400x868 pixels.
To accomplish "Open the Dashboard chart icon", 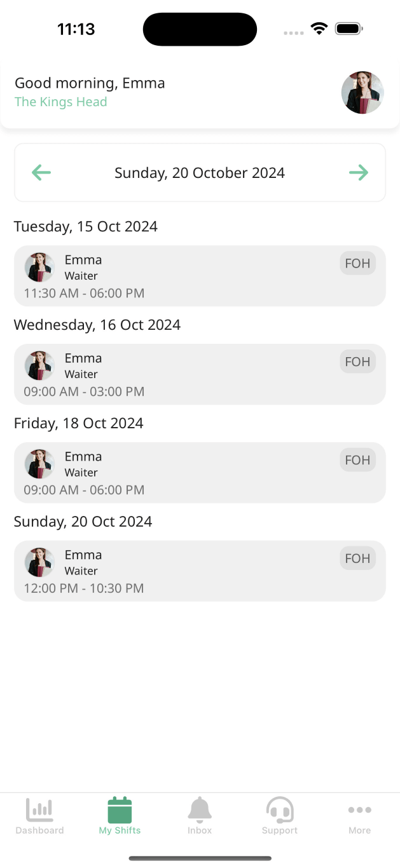I will point(39,810).
